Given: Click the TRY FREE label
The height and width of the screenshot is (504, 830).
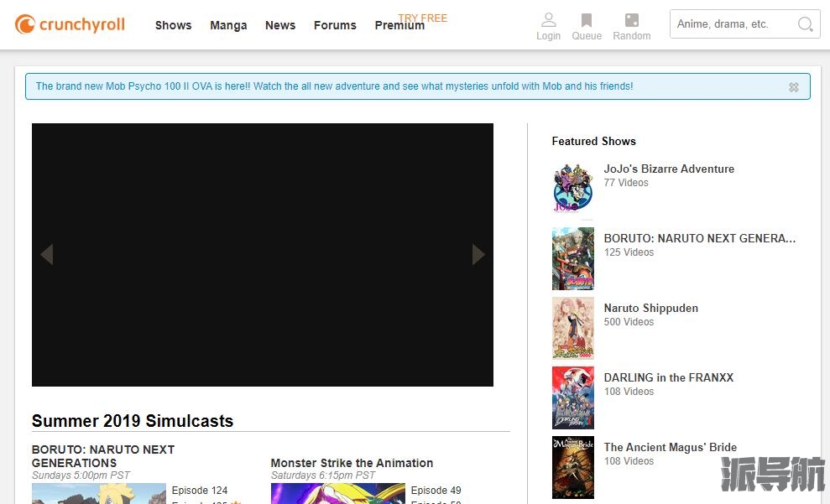Looking at the screenshot, I should 423,18.
